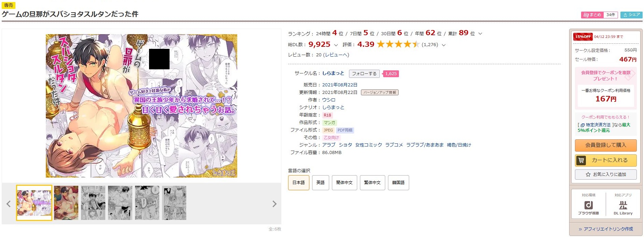Screen dimensions: 644x237
Task: Open the DL Library app icon
Action: point(623,207)
